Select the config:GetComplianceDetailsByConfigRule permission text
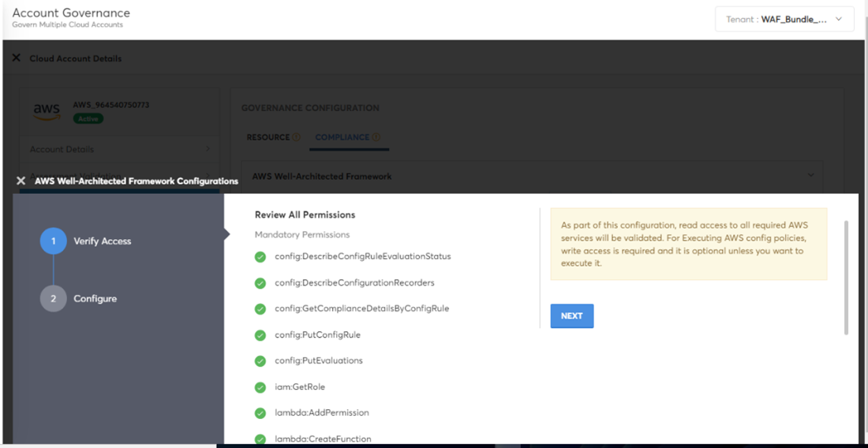 click(x=361, y=308)
